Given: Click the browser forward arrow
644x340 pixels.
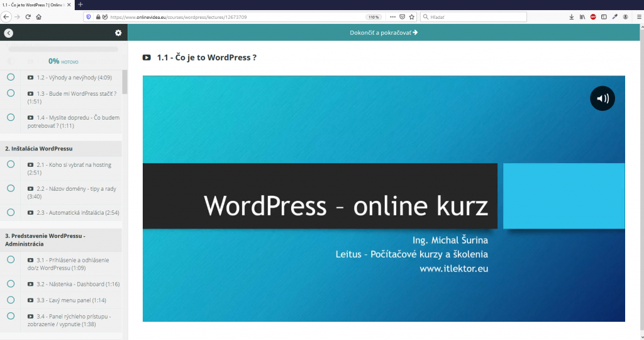Looking at the screenshot, I should tap(17, 17).
